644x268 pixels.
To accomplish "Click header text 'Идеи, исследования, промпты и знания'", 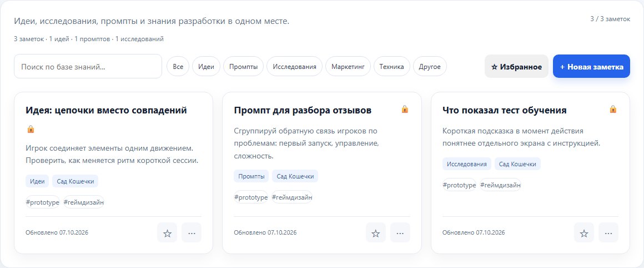I will click(x=152, y=21).
